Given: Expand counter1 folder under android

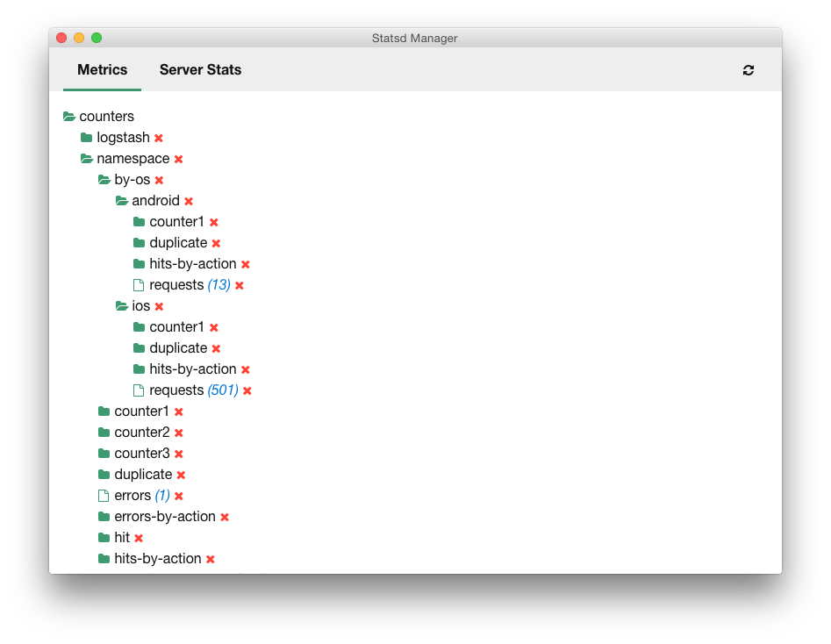Looking at the screenshot, I should [139, 222].
